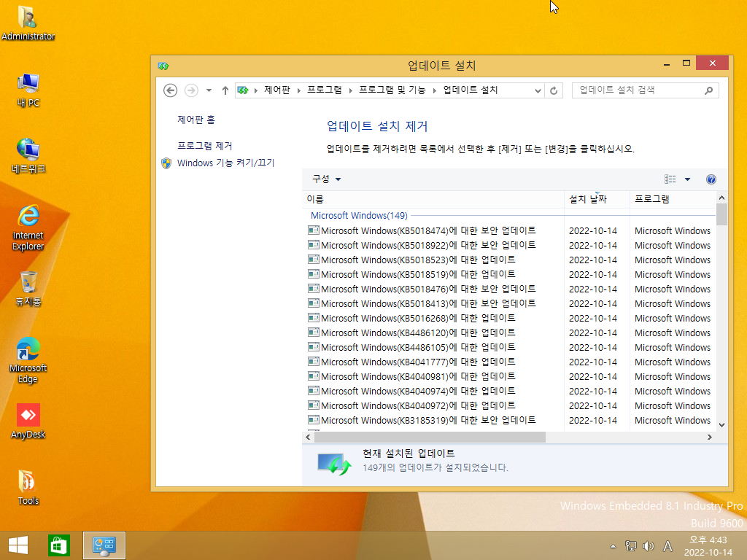Click the vertical scrollbar down arrow
Screen dimensions: 747x560
tap(721, 425)
